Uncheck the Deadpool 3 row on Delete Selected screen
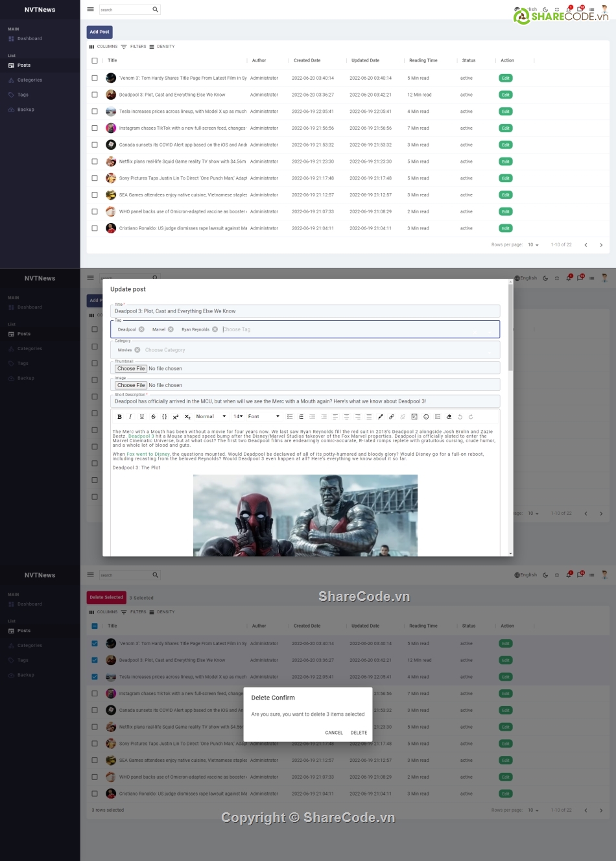616x861 pixels. click(x=95, y=660)
